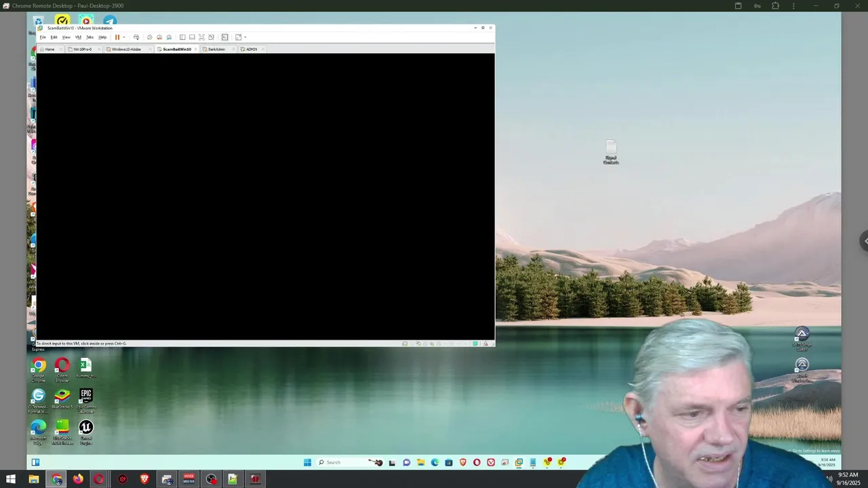Click the stretch guest display icon
Image resolution: width=868 pixels, height=488 pixels.
pos(238,37)
